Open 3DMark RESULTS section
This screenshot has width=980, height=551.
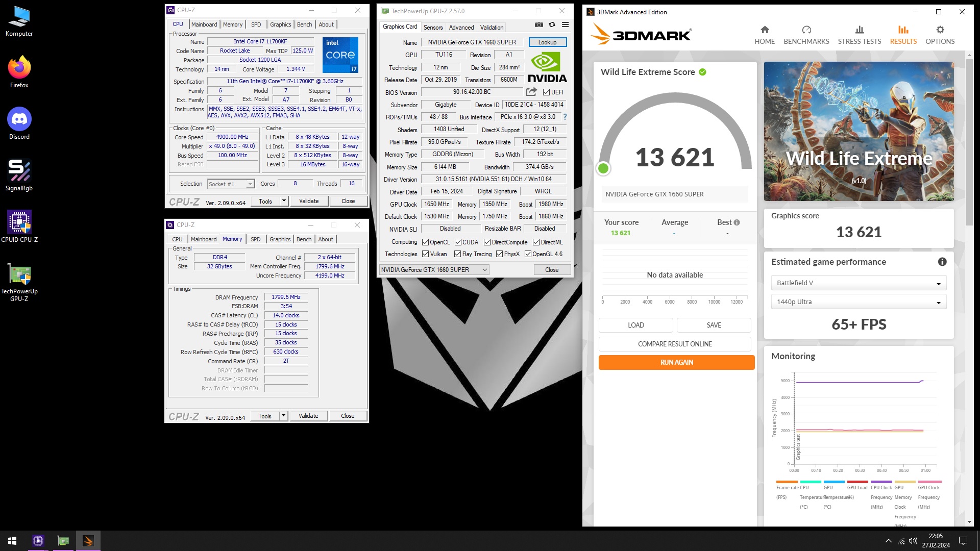coord(903,35)
